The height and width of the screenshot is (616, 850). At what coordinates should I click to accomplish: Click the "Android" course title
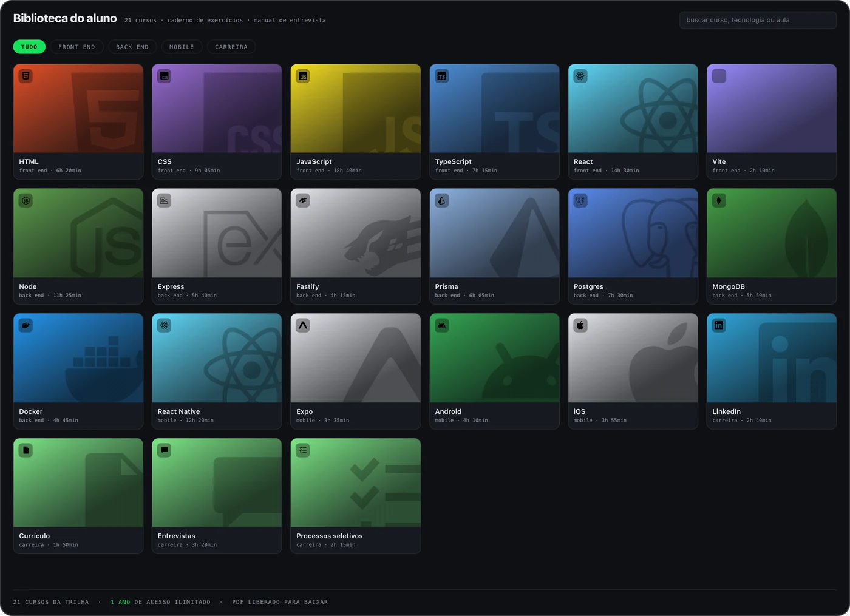pyautogui.click(x=448, y=412)
